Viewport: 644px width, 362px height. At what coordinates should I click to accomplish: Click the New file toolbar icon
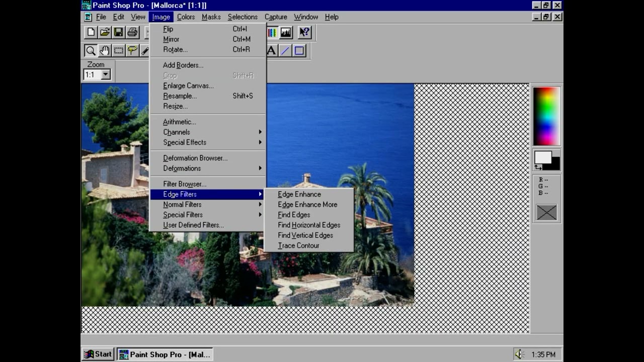tap(91, 32)
